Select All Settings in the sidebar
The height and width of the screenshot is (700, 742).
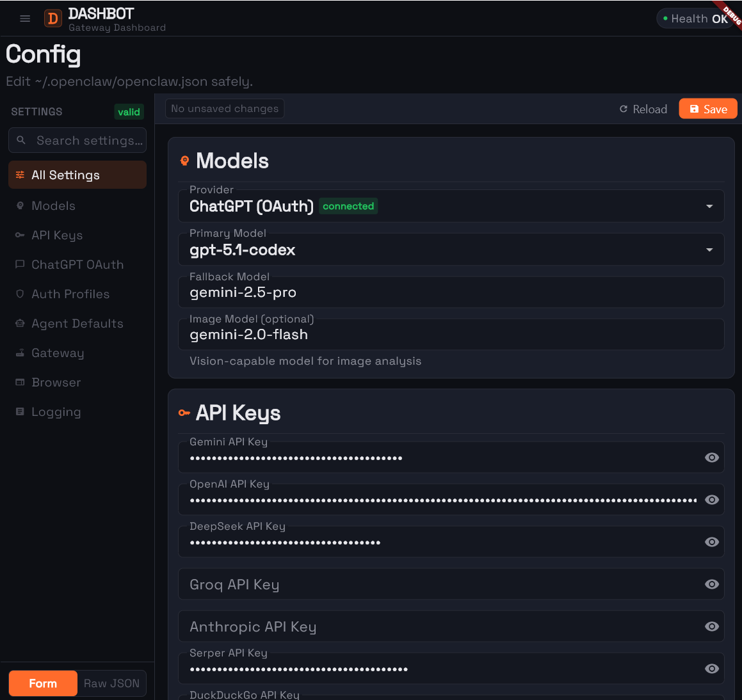tap(65, 174)
